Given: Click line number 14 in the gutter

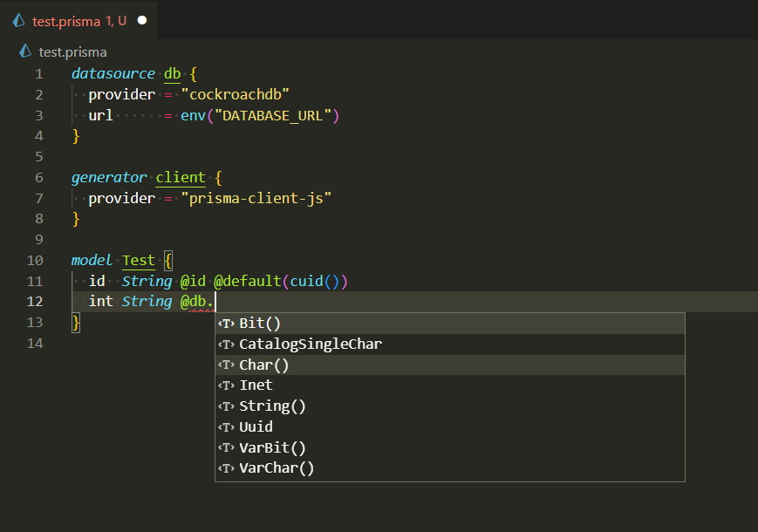Looking at the screenshot, I should [x=35, y=344].
